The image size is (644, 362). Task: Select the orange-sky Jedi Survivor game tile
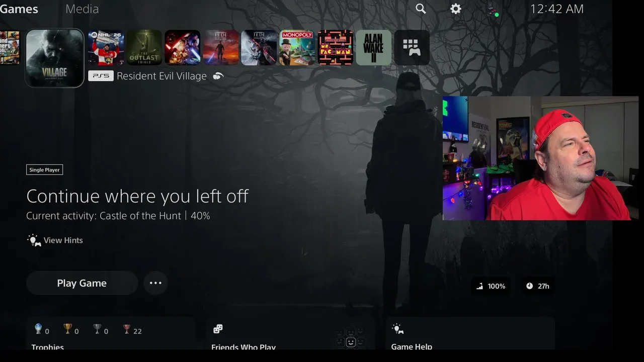[x=221, y=48]
